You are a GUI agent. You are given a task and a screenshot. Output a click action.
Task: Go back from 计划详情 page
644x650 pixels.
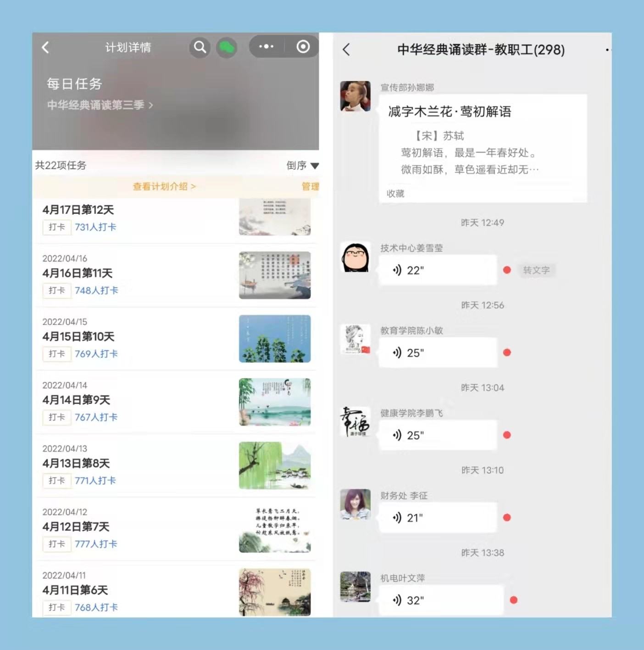45,48
